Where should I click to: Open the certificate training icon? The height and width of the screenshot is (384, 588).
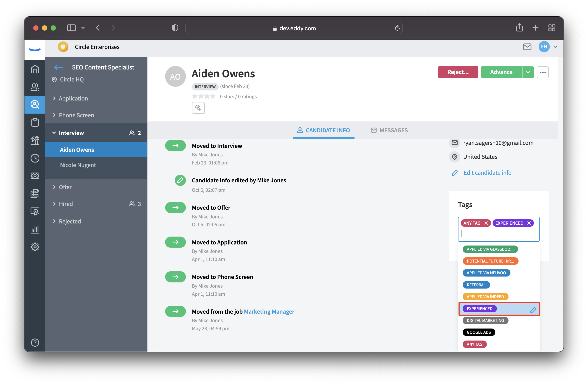tap(35, 211)
